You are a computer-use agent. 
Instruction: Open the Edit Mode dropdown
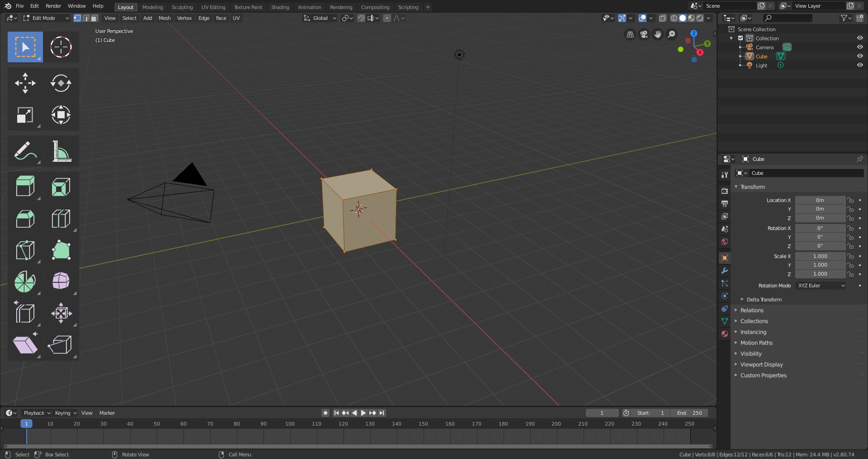pyautogui.click(x=46, y=18)
